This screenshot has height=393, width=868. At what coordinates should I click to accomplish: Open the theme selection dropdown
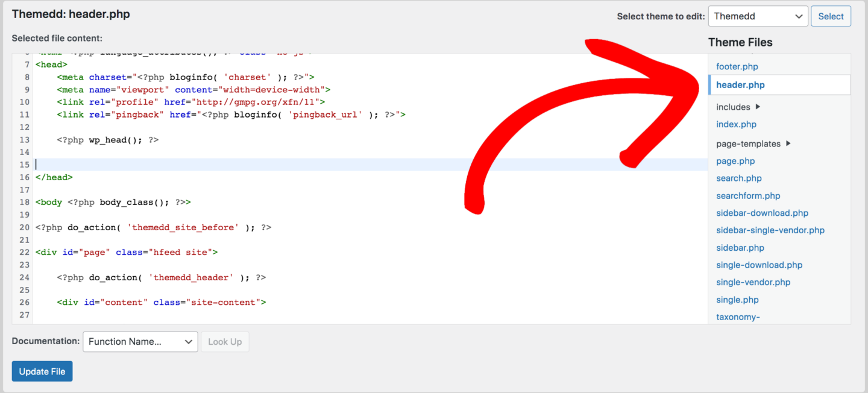click(758, 16)
